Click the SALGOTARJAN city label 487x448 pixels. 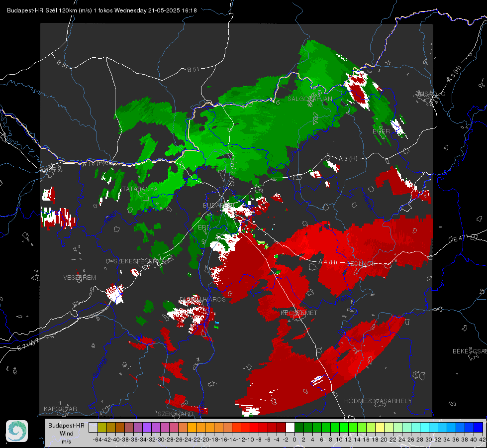click(x=309, y=99)
